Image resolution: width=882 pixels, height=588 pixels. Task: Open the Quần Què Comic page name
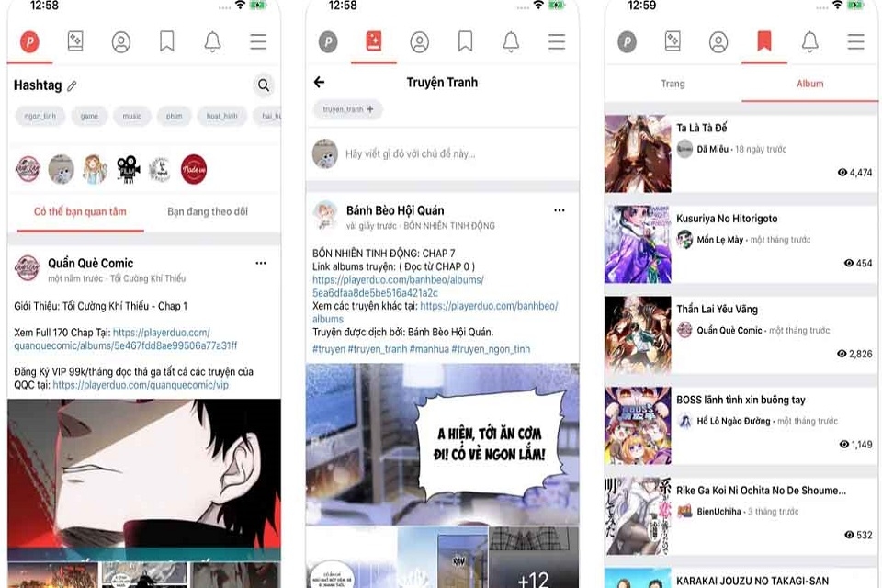(91, 263)
